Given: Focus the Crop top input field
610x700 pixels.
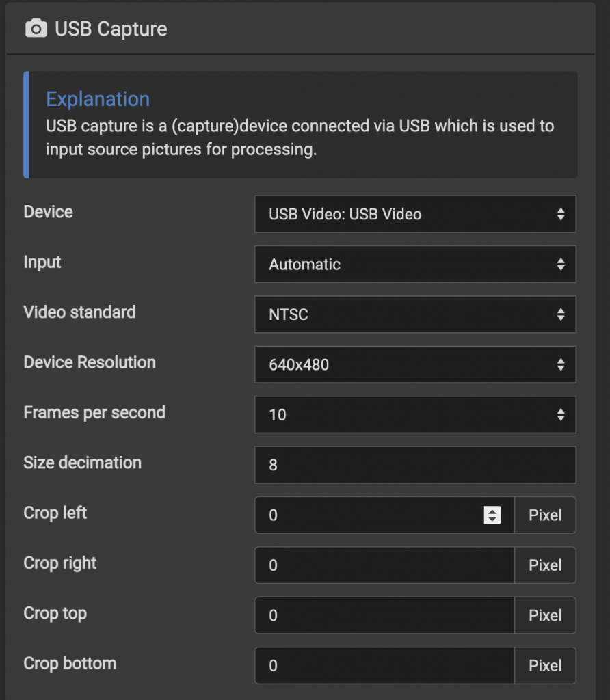Looking at the screenshot, I should [x=384, y=615].
